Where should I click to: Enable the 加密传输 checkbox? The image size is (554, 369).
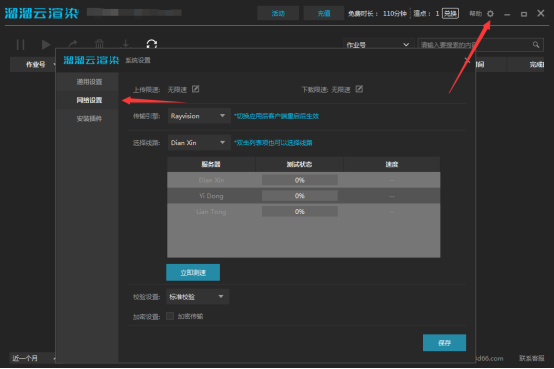click(170, 316)
